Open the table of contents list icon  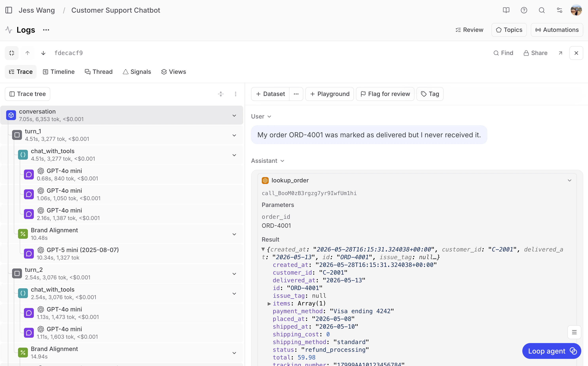(574, 332)
